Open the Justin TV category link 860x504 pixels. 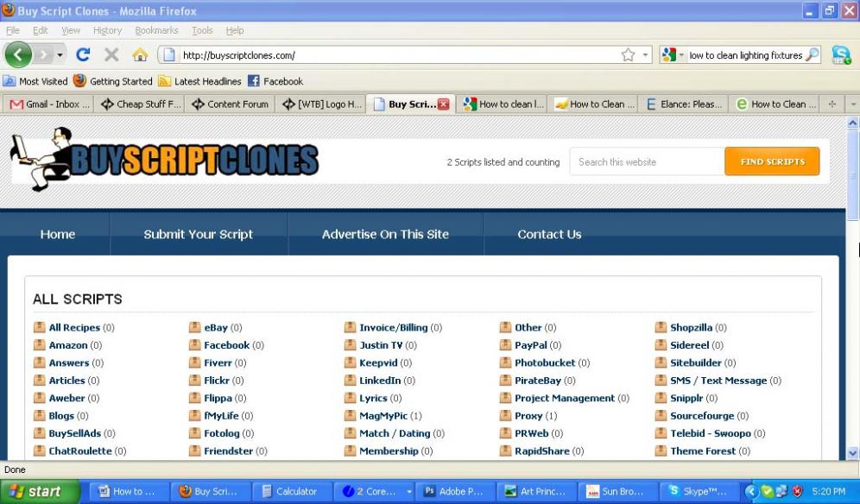pyautogui.click(x=381, y=345)
